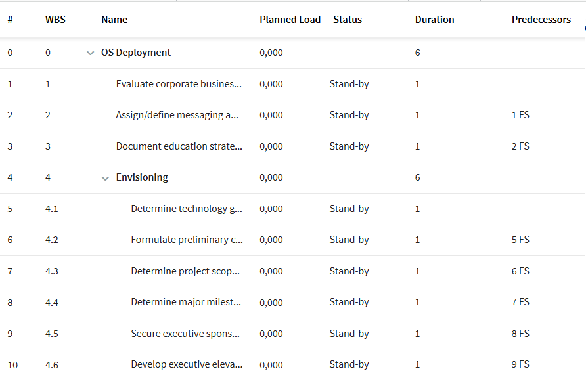Click the Duration column header
Image resolution: width=586 pixels, height=392 pixels.
435,20
